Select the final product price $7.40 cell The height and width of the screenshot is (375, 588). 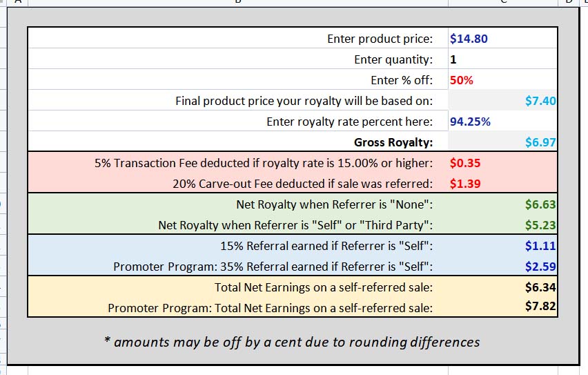point(502,100)
